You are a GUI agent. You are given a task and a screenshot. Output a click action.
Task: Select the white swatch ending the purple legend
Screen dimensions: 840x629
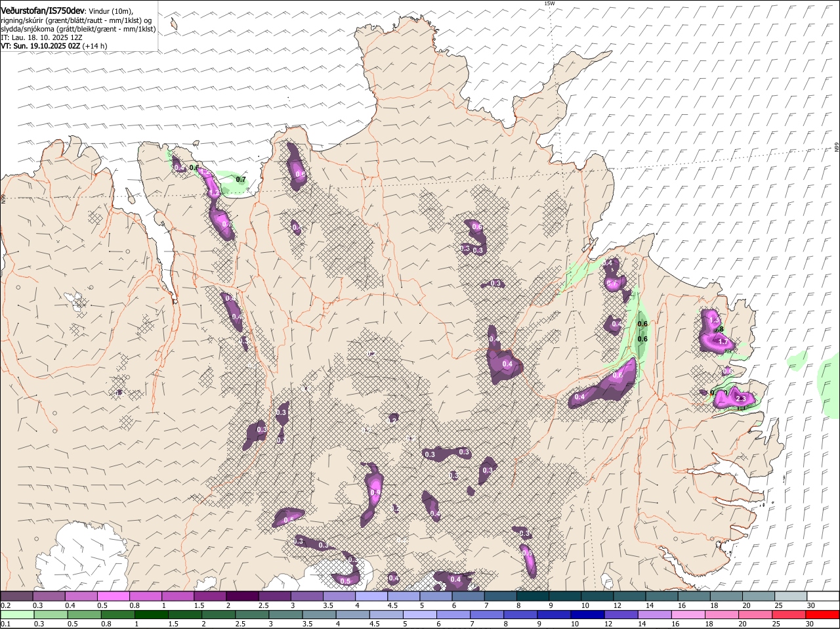824,596
